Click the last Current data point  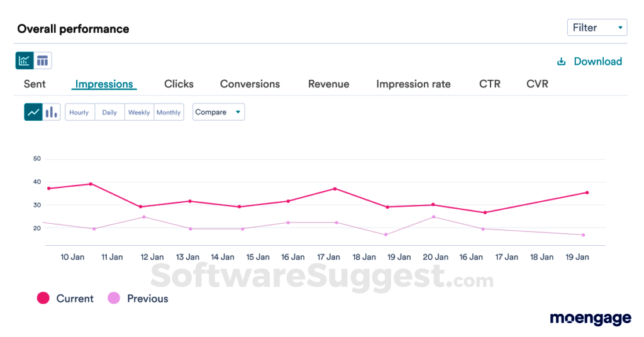click(x=587, y=192)
